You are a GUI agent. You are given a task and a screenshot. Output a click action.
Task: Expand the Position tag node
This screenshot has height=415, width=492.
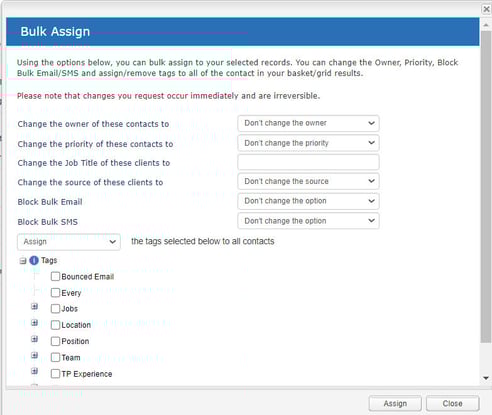point(34,339)
